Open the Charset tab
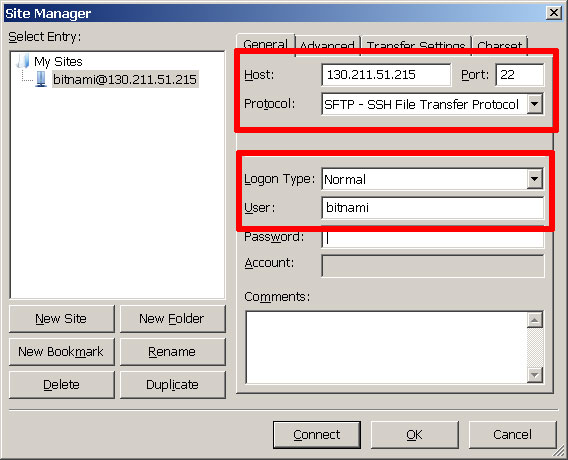 click(500, 46)
